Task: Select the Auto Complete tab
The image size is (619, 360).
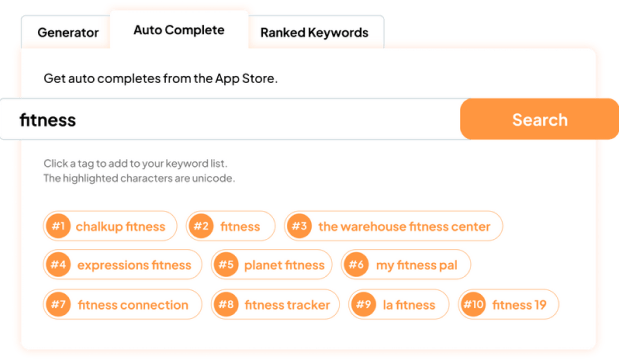Action: click(x=179, y=30)
